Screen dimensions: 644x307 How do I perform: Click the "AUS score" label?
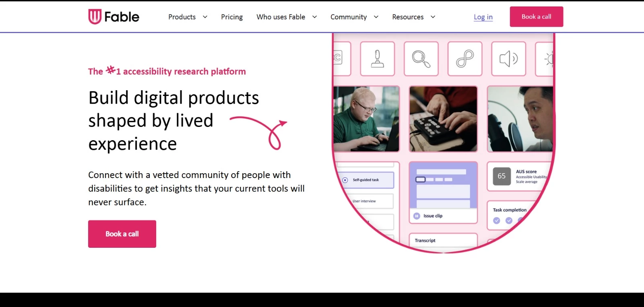526,172
